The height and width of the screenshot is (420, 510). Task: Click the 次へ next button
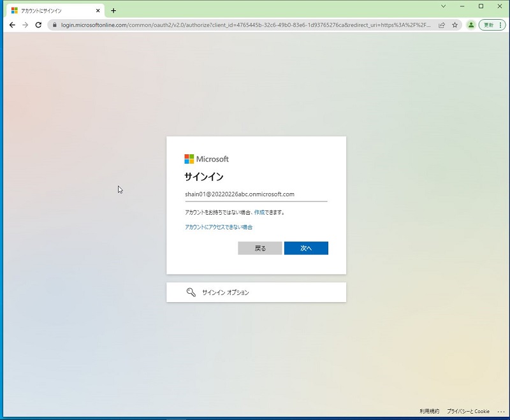306,249
